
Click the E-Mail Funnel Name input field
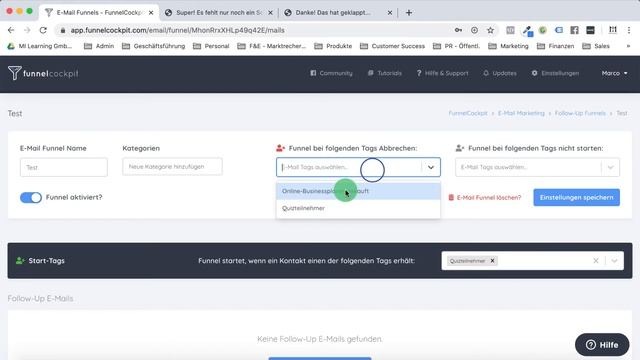[x=64, y=167]
